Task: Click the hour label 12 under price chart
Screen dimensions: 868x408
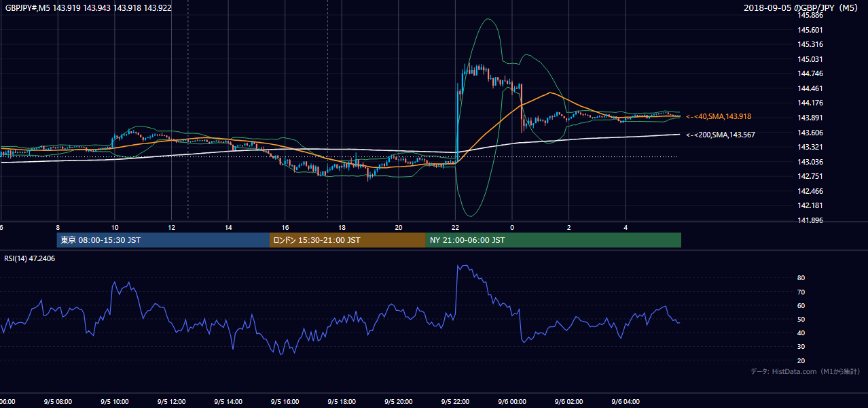Action: point(172,227)
